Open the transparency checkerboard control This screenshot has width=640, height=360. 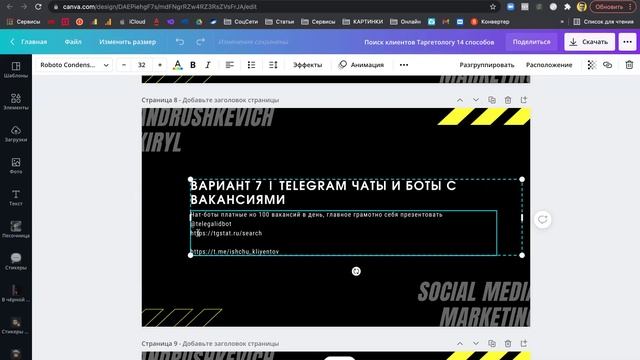[591, 65]
